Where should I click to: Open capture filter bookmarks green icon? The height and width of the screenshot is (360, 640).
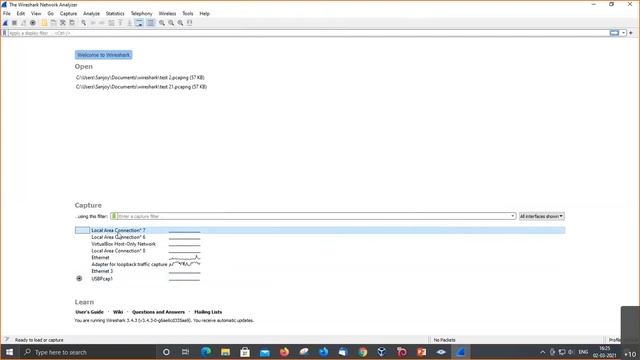click(x=114, y=216)
